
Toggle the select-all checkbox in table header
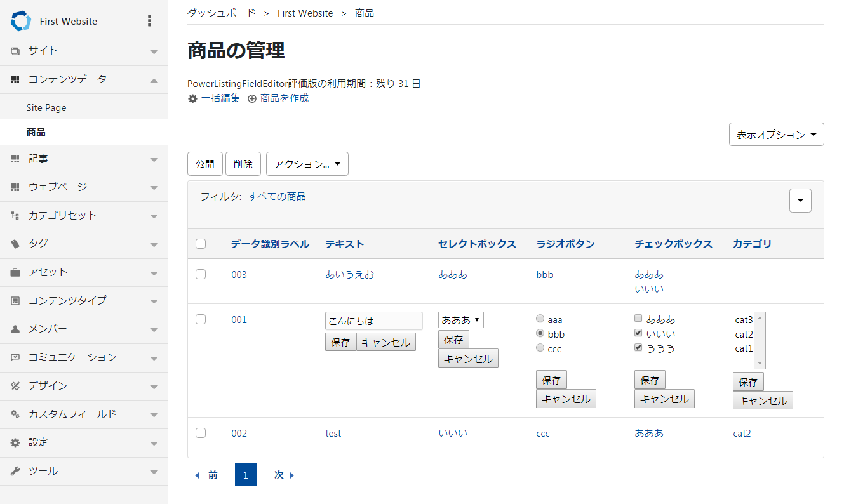201,244
